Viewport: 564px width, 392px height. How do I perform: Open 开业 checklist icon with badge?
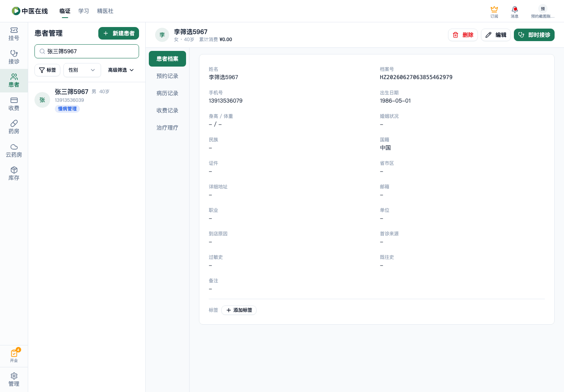[14, 356]
